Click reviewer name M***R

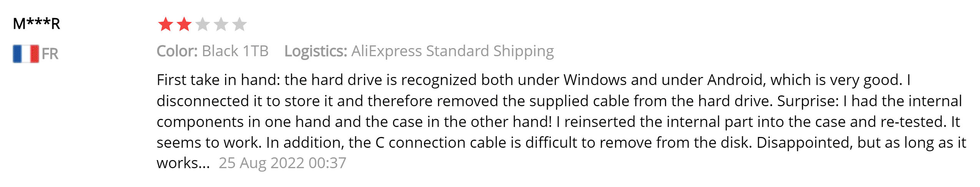(37, 24)
